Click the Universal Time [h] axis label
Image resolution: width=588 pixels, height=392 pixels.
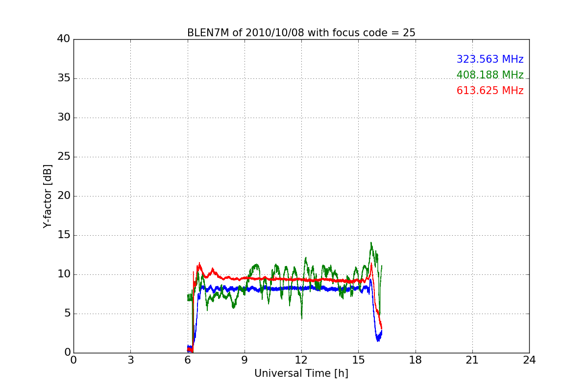[x=301, y=373]
